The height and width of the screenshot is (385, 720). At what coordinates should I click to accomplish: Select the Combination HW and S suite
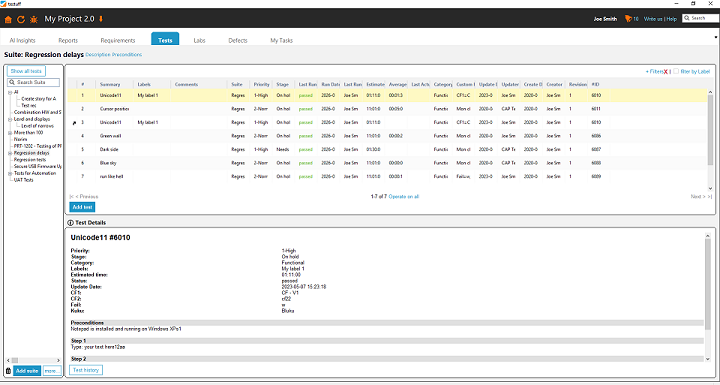coord(38,112)
